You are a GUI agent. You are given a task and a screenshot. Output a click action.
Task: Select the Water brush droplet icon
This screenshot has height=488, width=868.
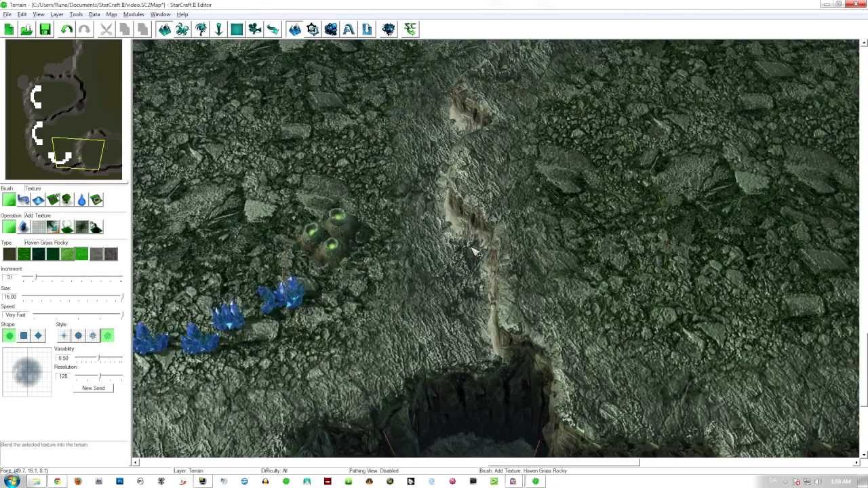click(x=81, y=199)
